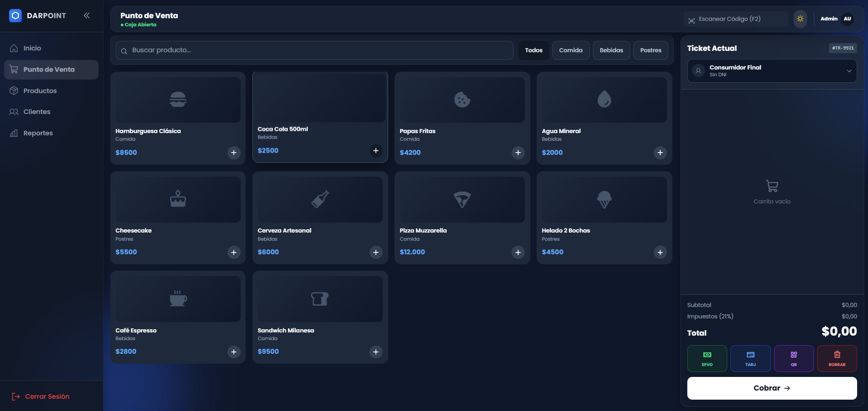This screenshot has width=868, height=411.
Task: Go to Productos in the sidebar
Action: click(x=40, y=91)
